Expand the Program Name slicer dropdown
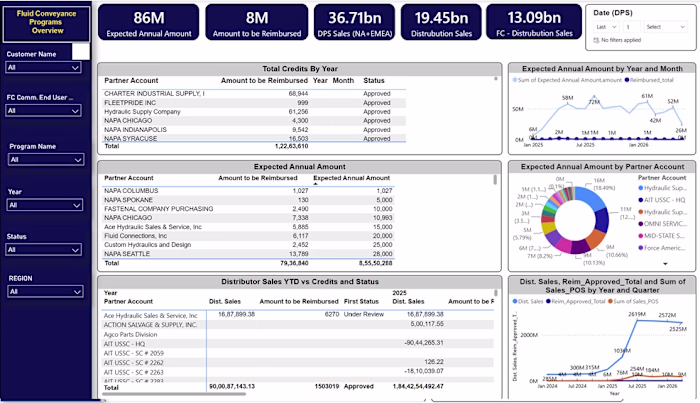Viewport: 700px width, 403px height. [46, 160]
